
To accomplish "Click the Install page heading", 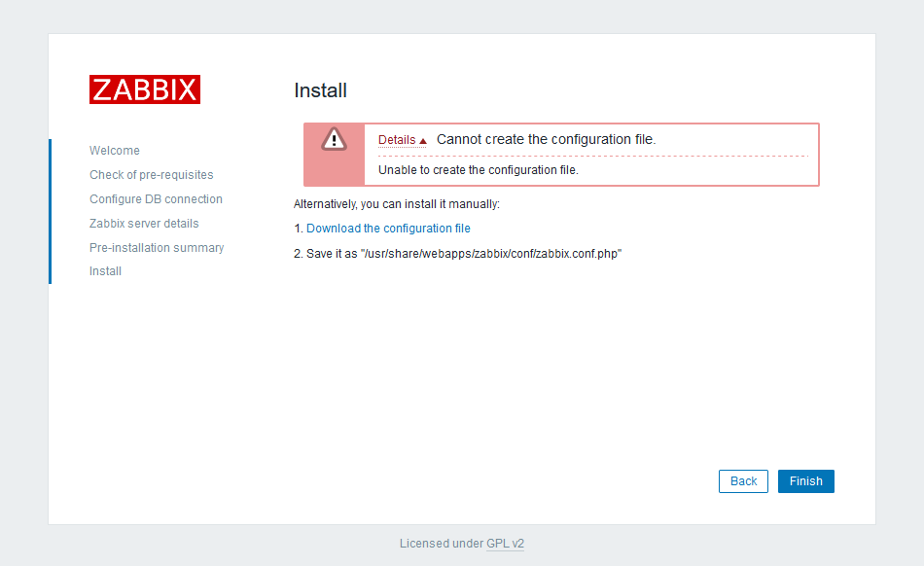I will coord(321,90).
